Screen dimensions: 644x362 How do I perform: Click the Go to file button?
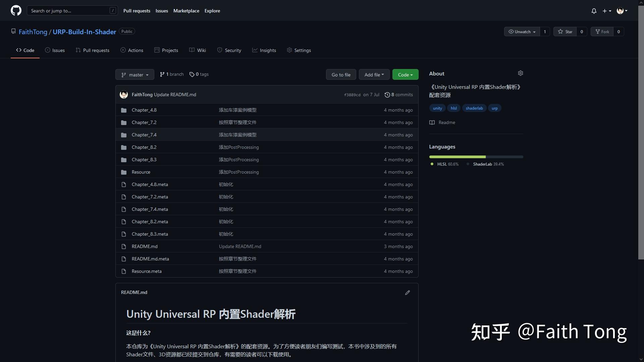[341, 74]
